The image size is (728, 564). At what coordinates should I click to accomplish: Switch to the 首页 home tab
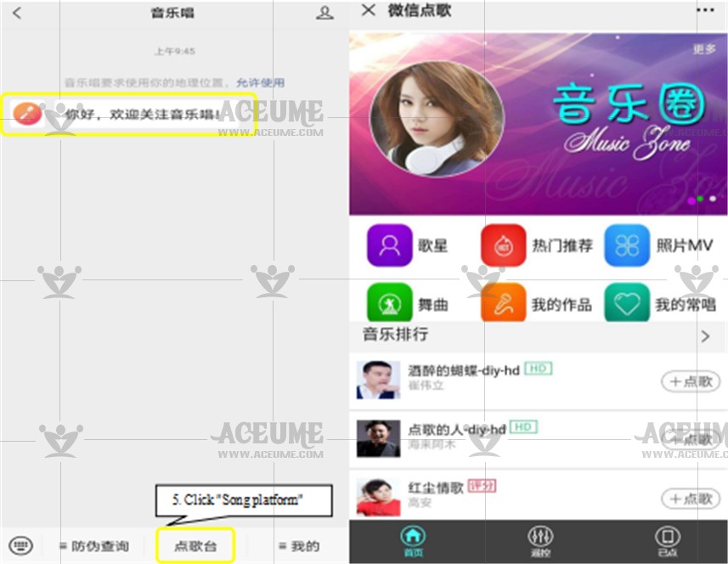click(x=413, y=540)
